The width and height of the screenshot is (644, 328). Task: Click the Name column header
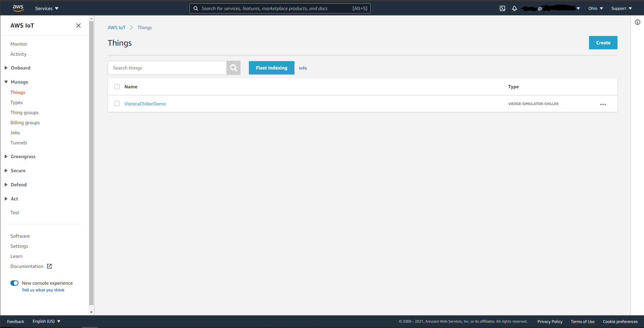tap(131, 87)
